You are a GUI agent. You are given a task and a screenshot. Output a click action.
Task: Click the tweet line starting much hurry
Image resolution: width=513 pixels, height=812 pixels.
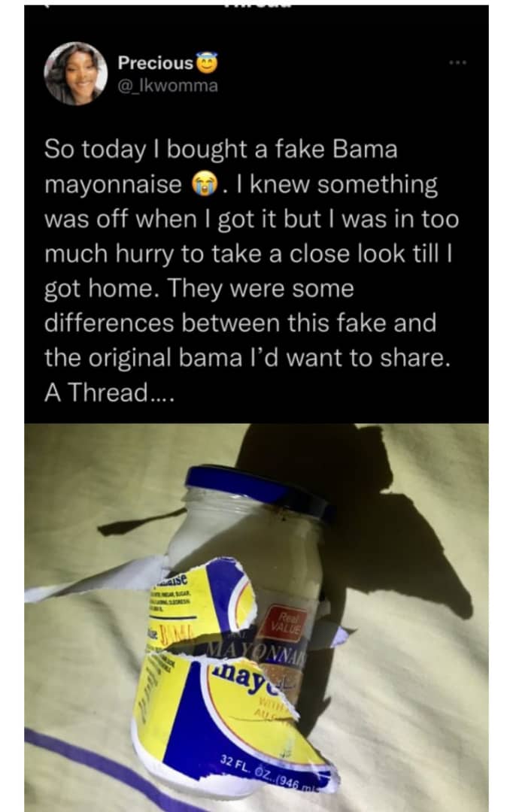249,254
